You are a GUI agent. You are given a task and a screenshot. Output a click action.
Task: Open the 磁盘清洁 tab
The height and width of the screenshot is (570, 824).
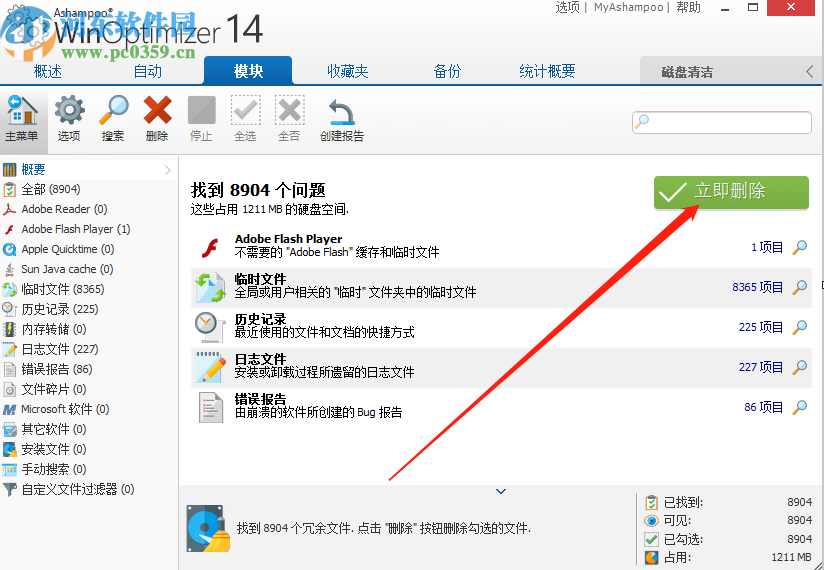coord(687,72)
